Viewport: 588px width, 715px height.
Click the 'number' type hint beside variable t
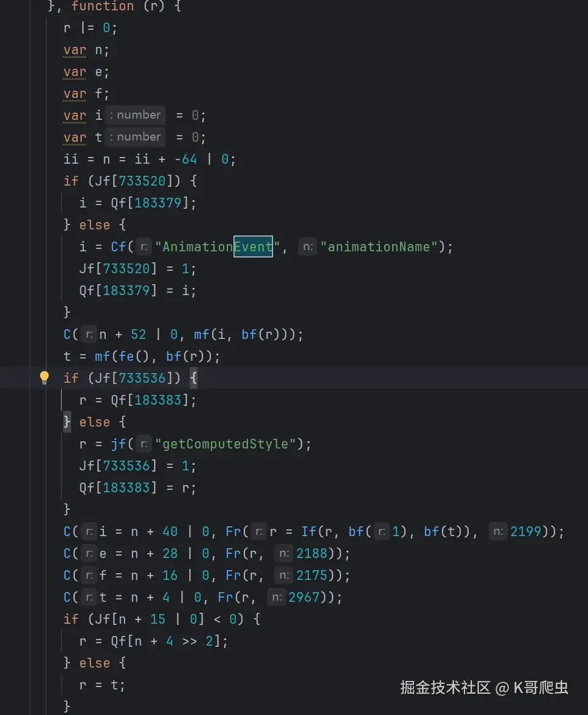pyautogui.click(x=135, y=137)
